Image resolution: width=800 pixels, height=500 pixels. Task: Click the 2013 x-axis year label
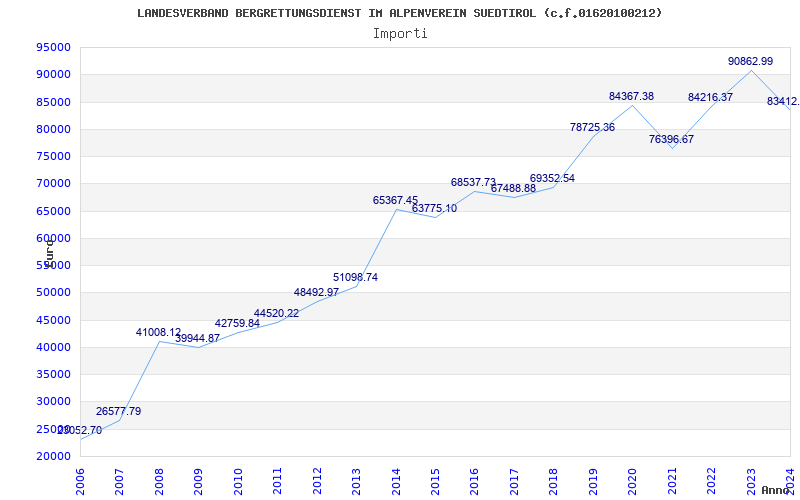[356, 482]
